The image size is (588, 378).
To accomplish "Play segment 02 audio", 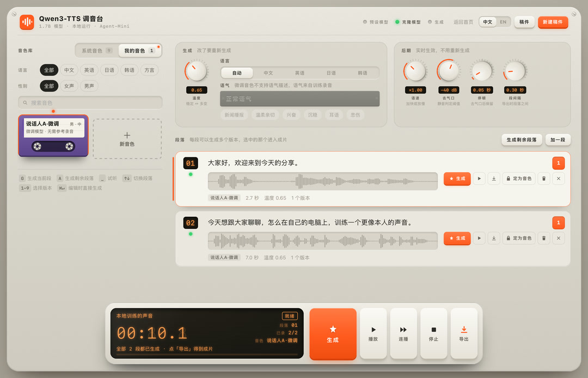I will point(479,238).
